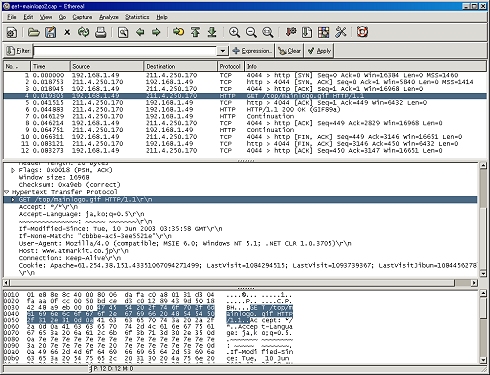The image size is (490, 375).
Task: Click the Help lifebuoy icon
Action: (x=362, y=32)
